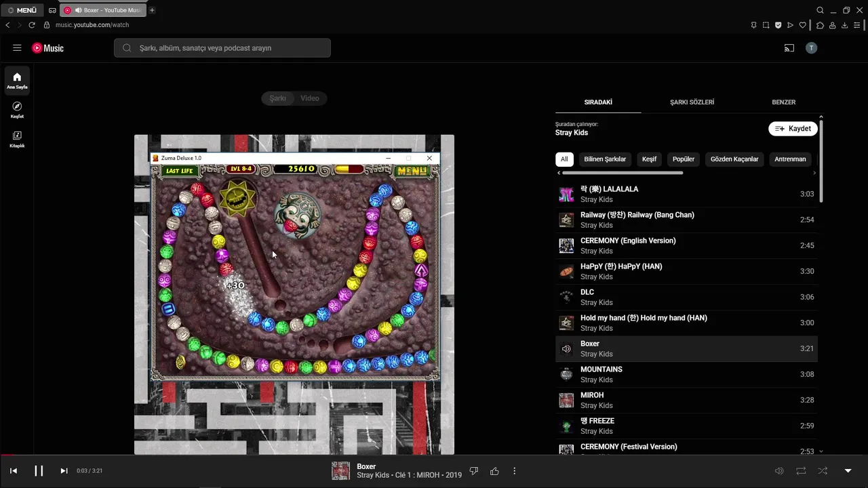Select the Gözden Kaçanlar filter chip
868x488 pixels.
734,159
